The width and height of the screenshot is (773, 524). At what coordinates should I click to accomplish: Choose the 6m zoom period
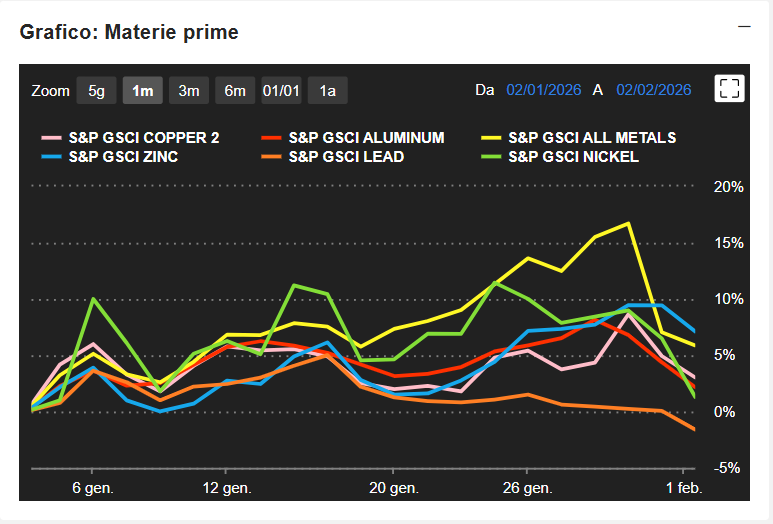click(234, 90)
